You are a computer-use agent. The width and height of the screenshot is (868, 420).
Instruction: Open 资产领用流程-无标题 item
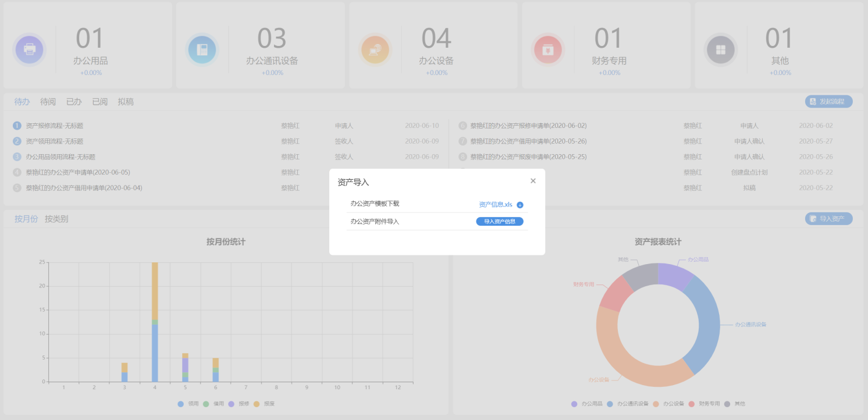click(55, 141)
